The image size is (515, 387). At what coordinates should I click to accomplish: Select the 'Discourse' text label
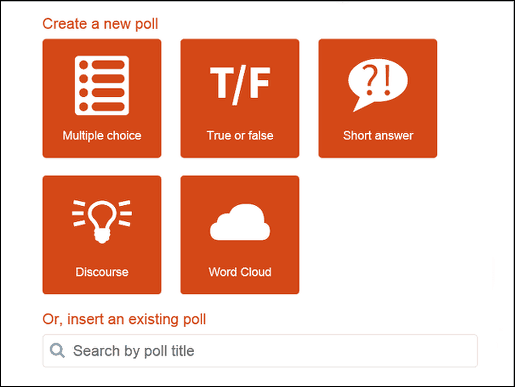coord(102,272)
